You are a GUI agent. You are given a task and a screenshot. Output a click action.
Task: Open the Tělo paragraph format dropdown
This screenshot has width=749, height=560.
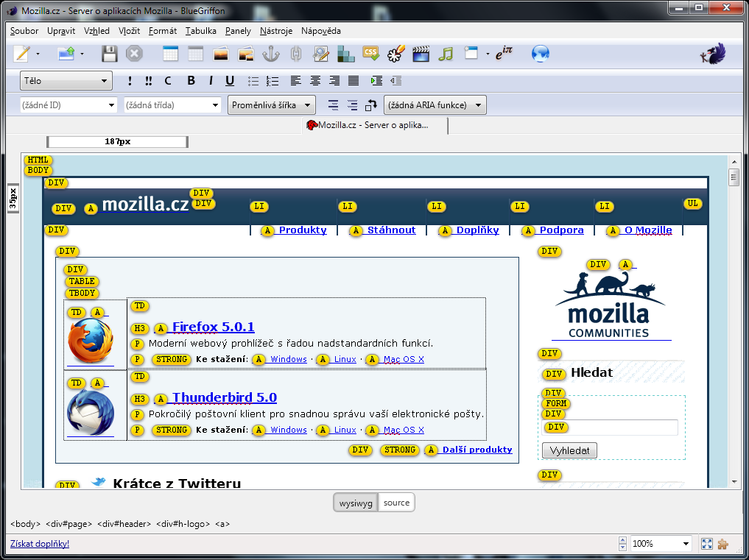tap(66, 81)
